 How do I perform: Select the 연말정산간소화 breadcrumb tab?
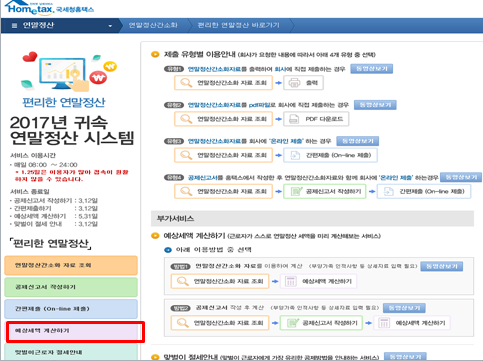click(x=153, y=25)
